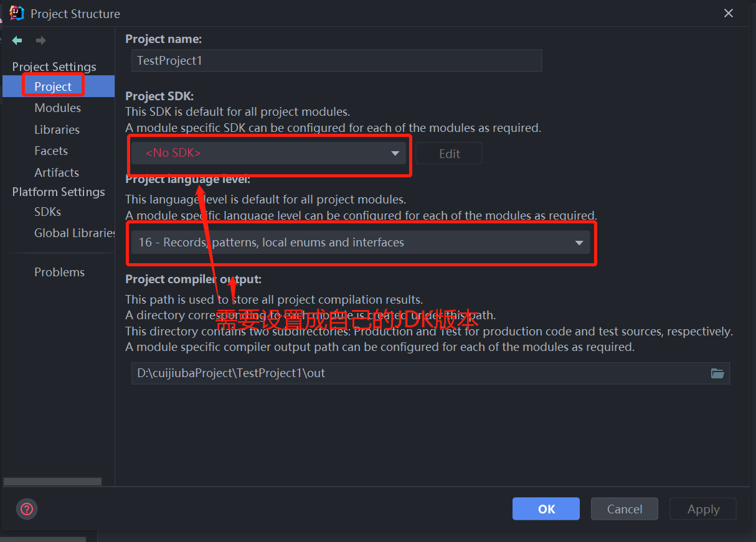Screen dimensions: 756x542
Task: Click the IntelliJ logo in title bar
Action: pyautogui.click(x=17, y=13)
